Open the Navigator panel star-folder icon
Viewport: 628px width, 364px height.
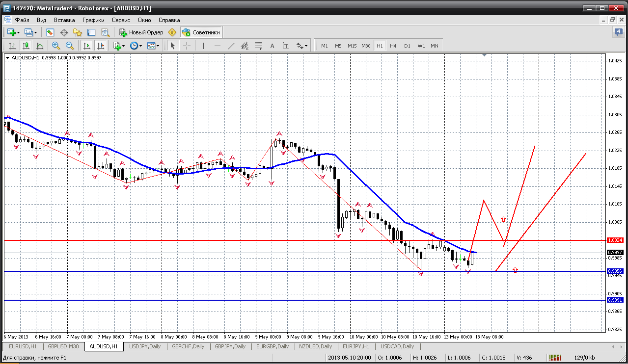(78, 32)
